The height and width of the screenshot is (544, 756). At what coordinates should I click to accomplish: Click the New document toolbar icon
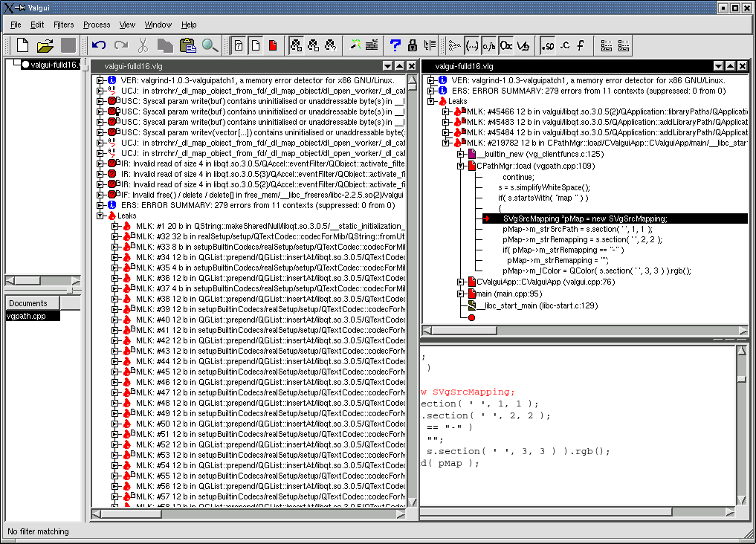tap(22, 45)
